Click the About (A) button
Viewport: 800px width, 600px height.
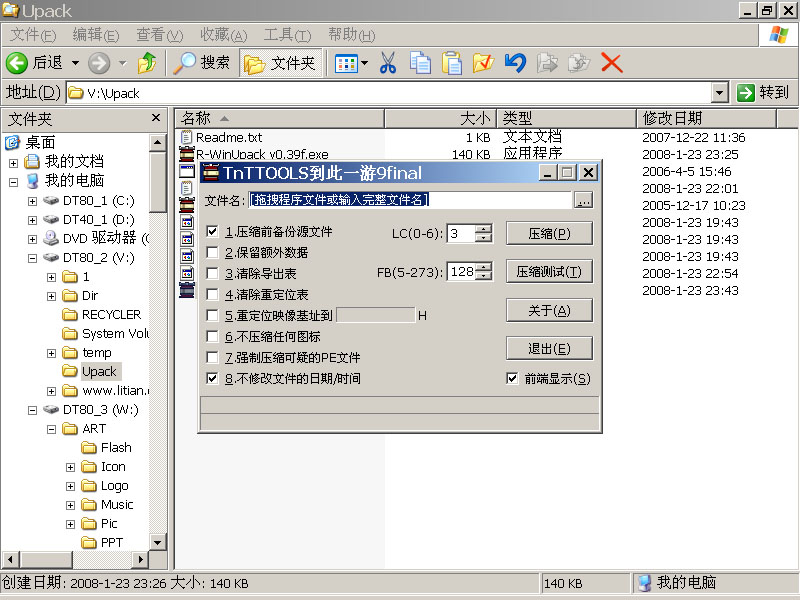tap(549, 310)
